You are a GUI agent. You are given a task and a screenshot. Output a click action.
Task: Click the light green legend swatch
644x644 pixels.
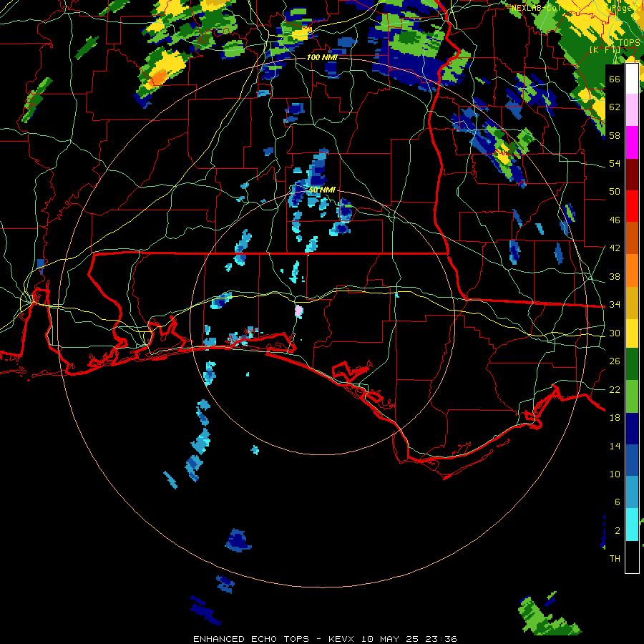pos(632,396)
